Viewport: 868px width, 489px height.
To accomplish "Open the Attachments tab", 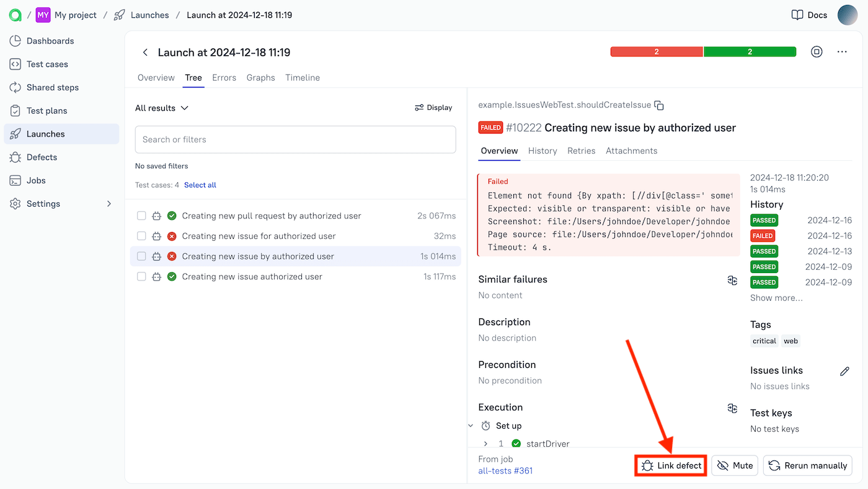I will (631, 151).
